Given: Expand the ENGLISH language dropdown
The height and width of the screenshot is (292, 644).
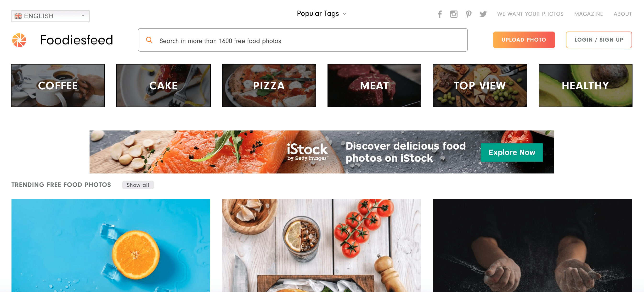Looking at the screenshot, I should 51,16.
